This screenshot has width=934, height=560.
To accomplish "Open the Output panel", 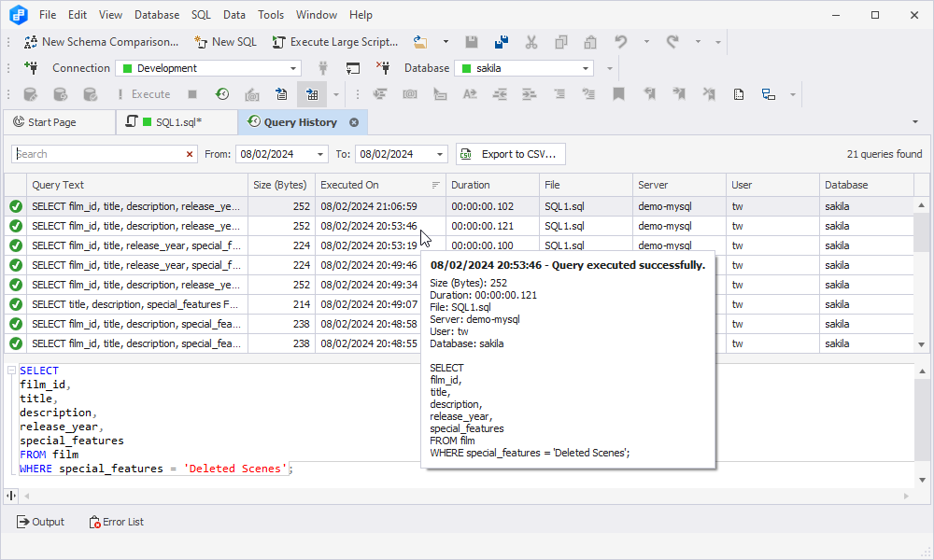I will coord(40,522).
